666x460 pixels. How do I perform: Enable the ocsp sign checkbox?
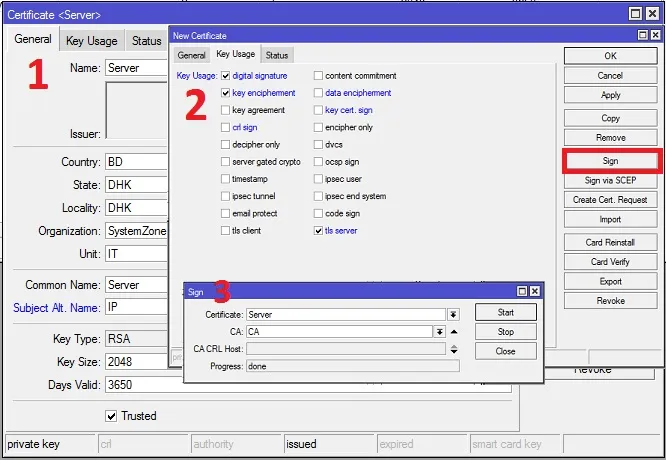(318, 161)
